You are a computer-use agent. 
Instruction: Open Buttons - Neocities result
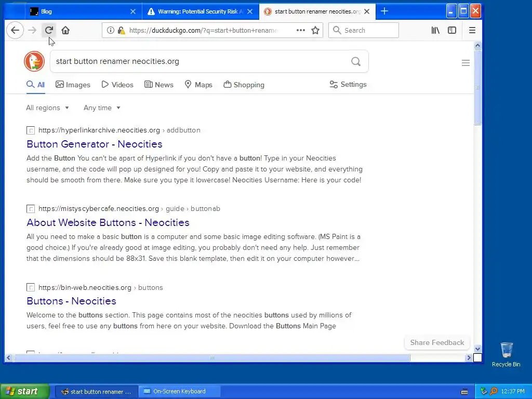click(71, 301)
